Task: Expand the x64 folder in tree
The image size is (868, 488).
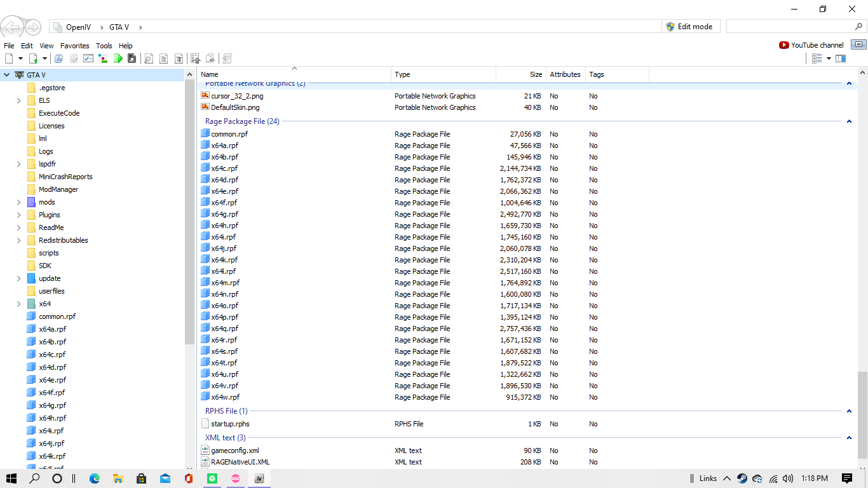Action: pyautogui.click(x=19, y=304)
